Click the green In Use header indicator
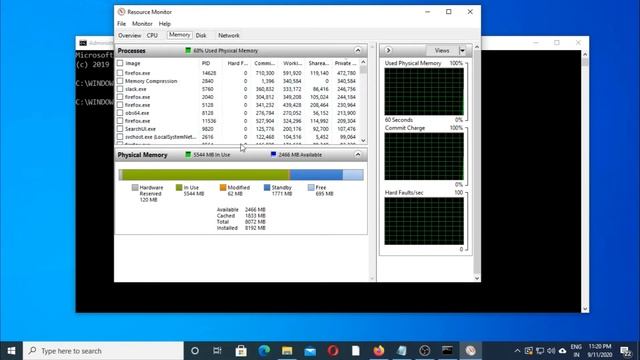Viewport: 640px width, 360px height. coord(188,155)
